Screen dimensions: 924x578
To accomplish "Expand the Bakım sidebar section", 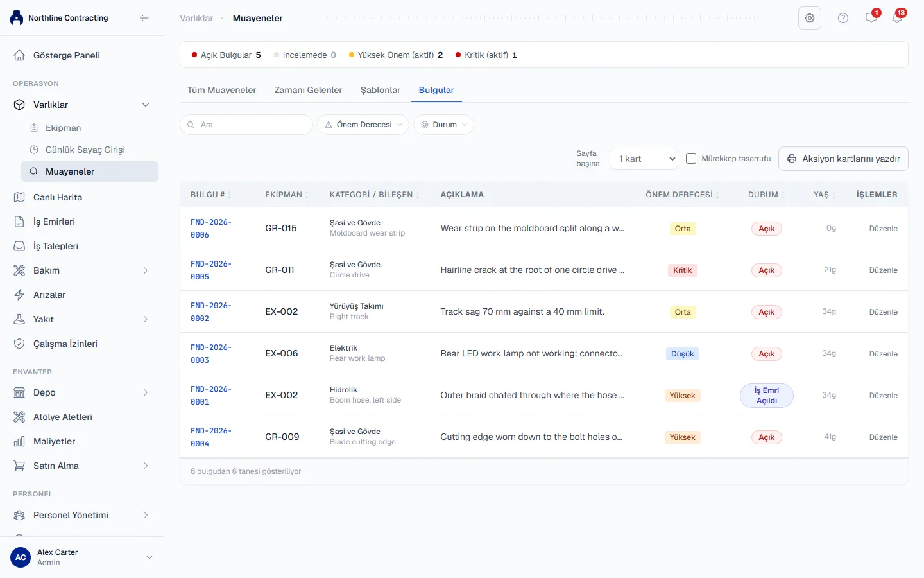I will [146, 270].
